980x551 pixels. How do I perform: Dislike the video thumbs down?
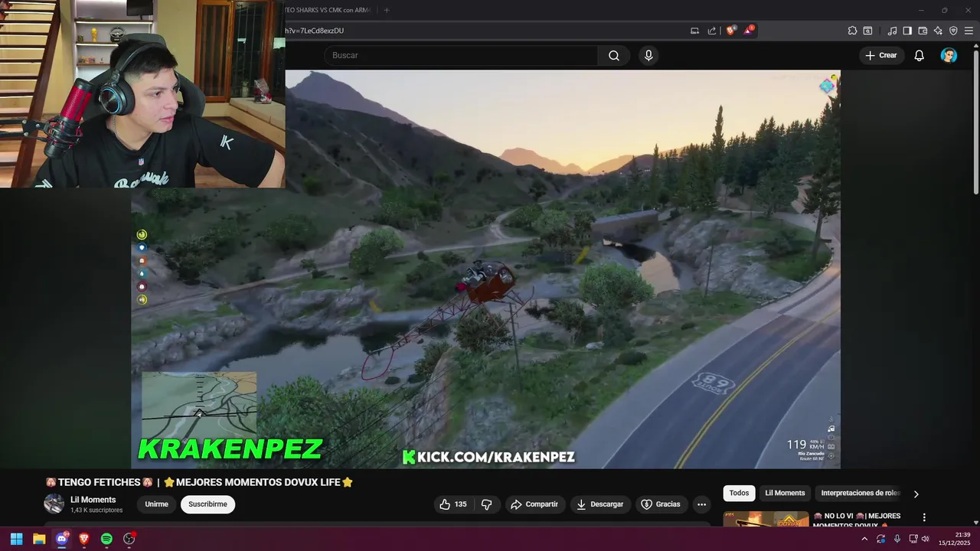(487, 504)
